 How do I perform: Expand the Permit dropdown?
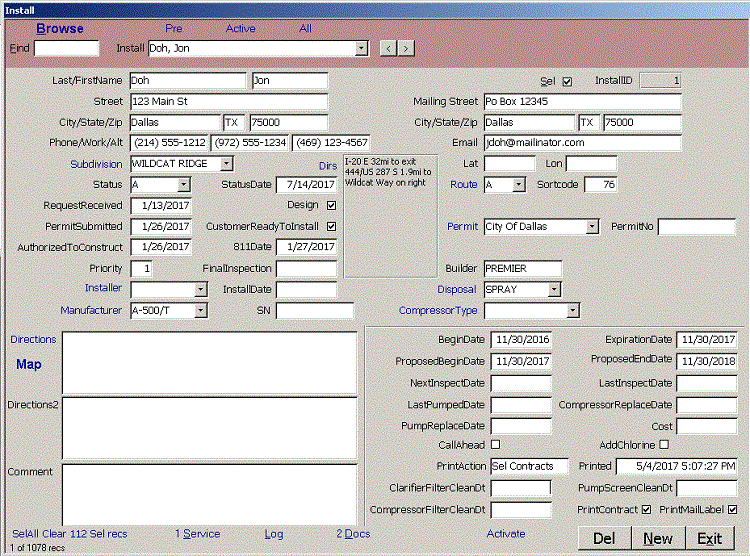click(x=592, y=227)
